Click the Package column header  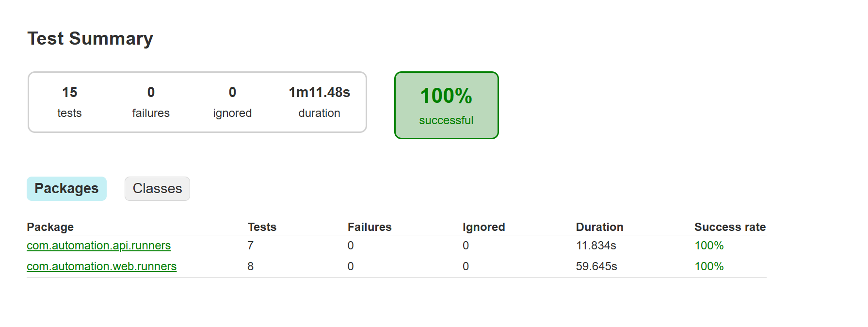[x=50, y=227]
